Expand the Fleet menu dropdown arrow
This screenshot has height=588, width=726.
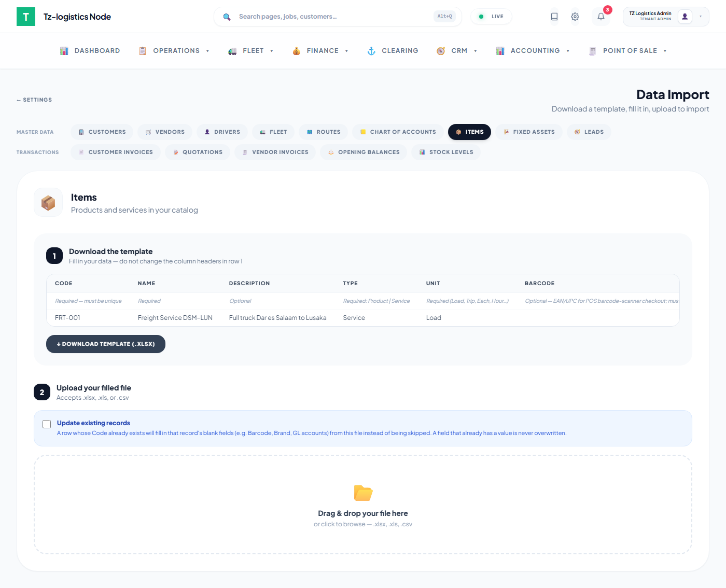click(272, 51)
